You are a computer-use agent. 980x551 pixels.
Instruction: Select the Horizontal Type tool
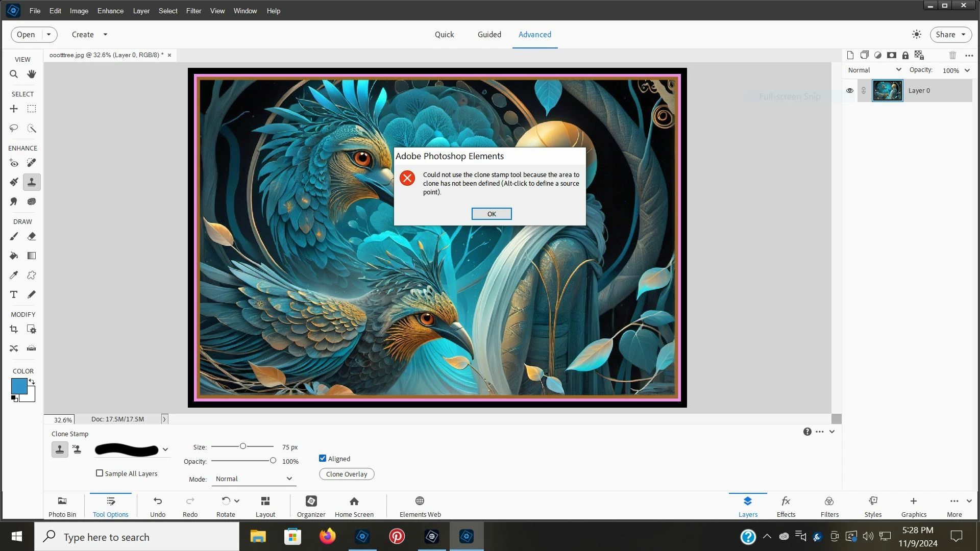(x=14, y=294)
